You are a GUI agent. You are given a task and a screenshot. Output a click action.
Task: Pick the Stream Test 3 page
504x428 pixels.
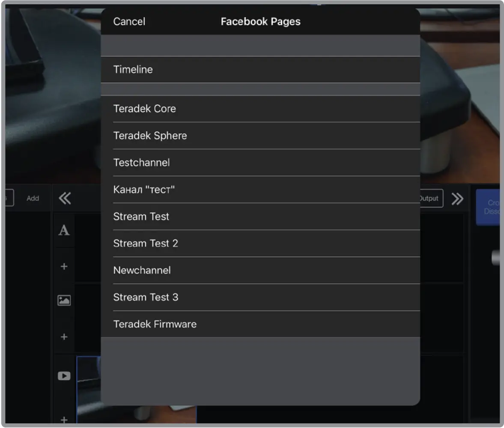click(260, 297)
